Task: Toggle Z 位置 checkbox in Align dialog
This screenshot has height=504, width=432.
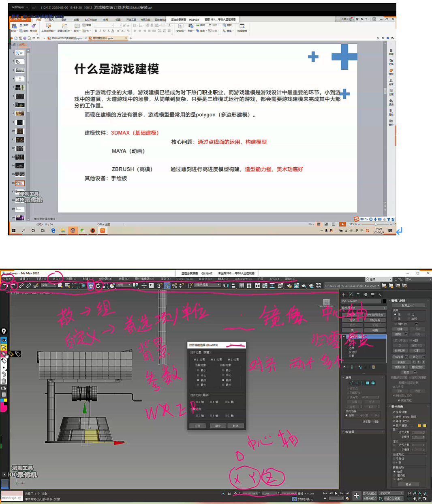Action: click(x=233, y=360)
